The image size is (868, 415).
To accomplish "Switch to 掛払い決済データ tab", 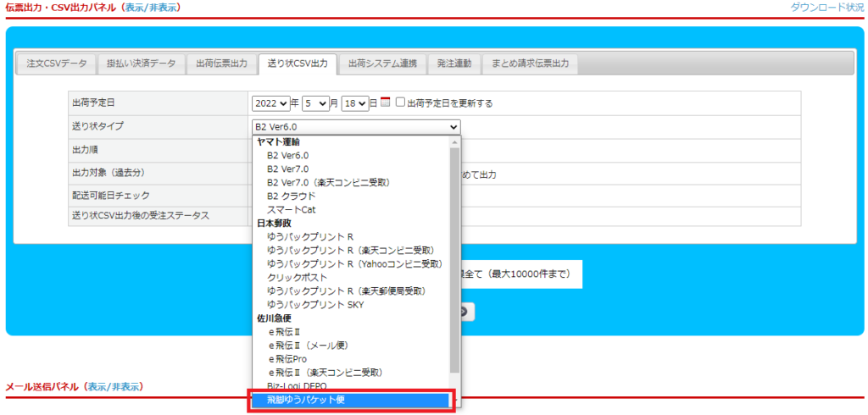I will point(142,64).
